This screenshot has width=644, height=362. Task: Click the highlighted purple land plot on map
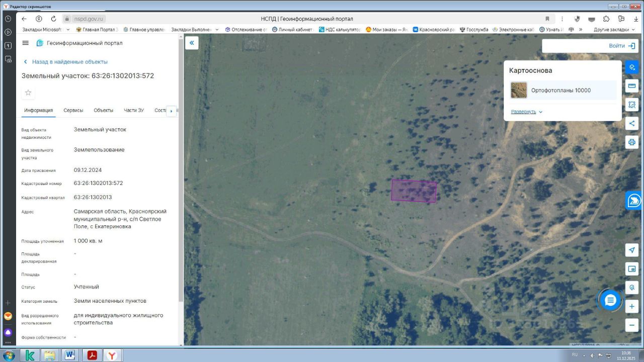coord(414,191)
